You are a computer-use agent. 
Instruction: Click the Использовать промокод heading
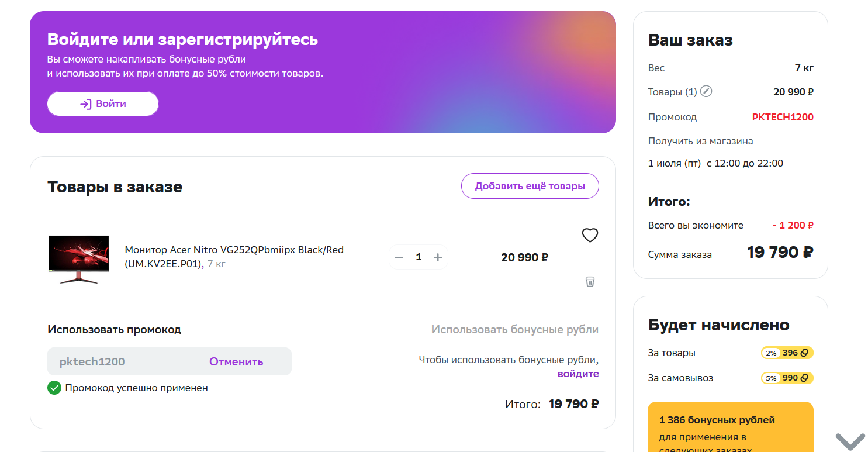pos(115,329)
